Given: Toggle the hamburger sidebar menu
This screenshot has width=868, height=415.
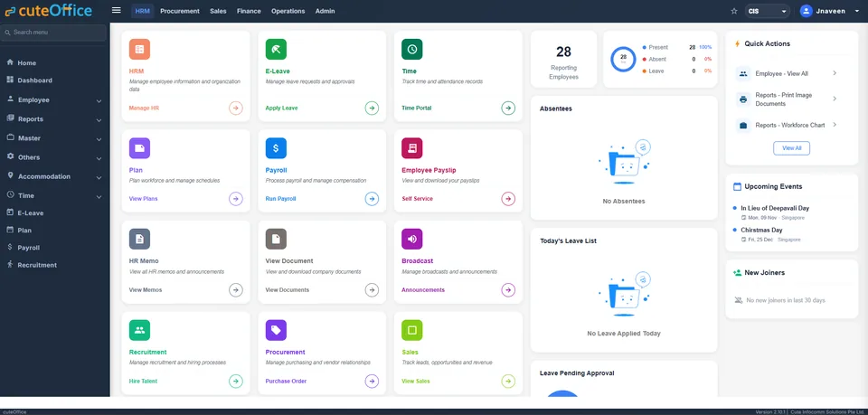Looking at the screenshot, I should point(117,11).
